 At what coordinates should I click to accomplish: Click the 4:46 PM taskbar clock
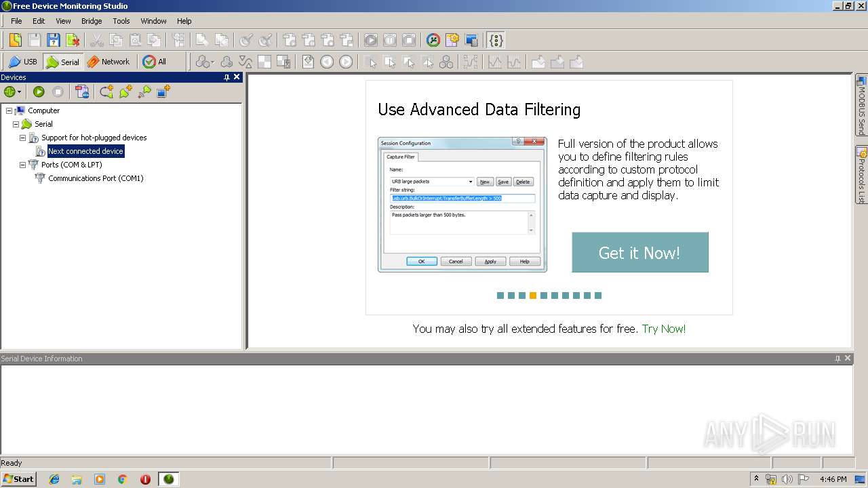click(833, 479)
